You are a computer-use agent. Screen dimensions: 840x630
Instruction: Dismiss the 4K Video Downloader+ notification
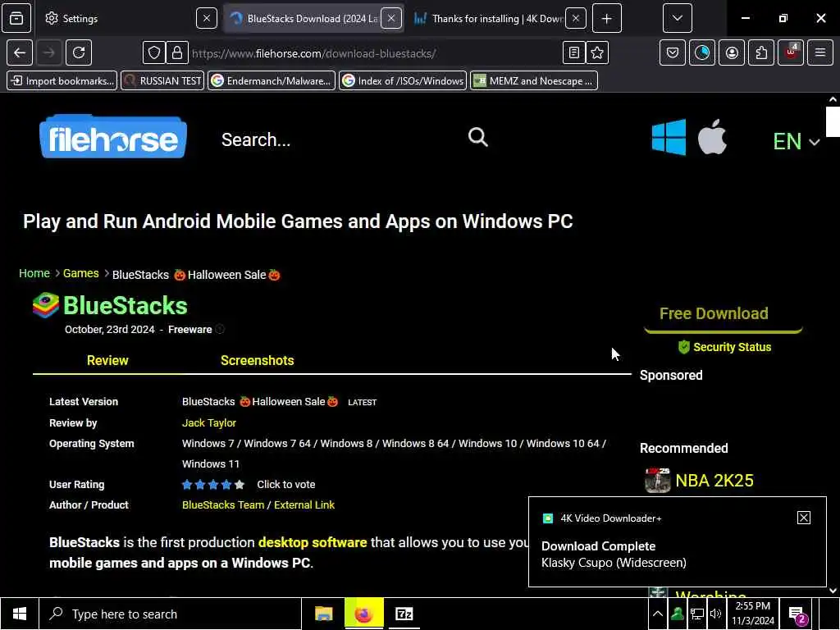pos(804,518)
